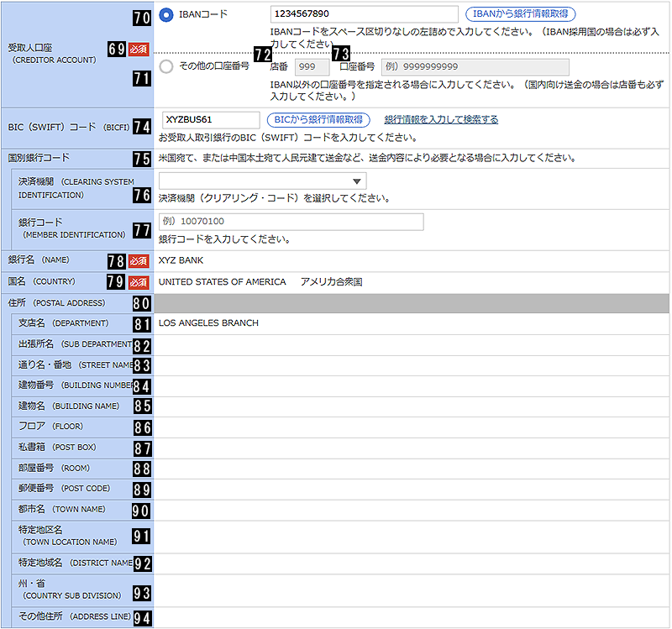This screenshot has width=672, height=629.
Task: Click the 通り名・番地 (STREET NAME) label
Action: click(76, 364)
